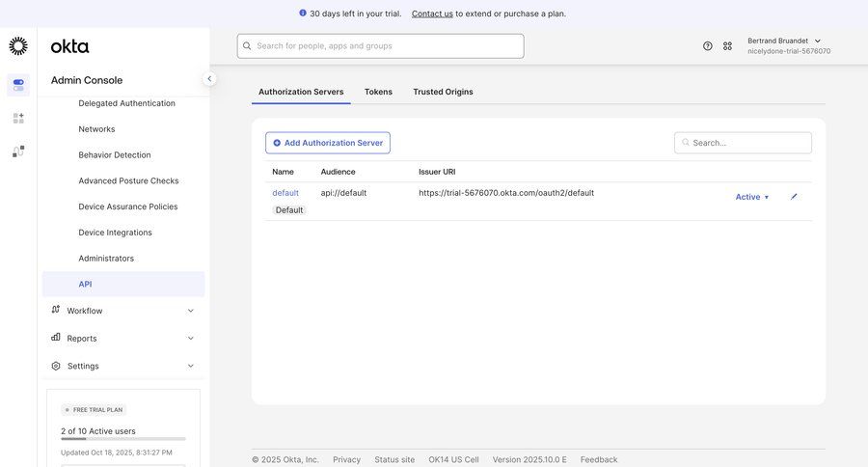Click the Issuer URI column header
Screen dimensions: 868x467
coord(437,172)
